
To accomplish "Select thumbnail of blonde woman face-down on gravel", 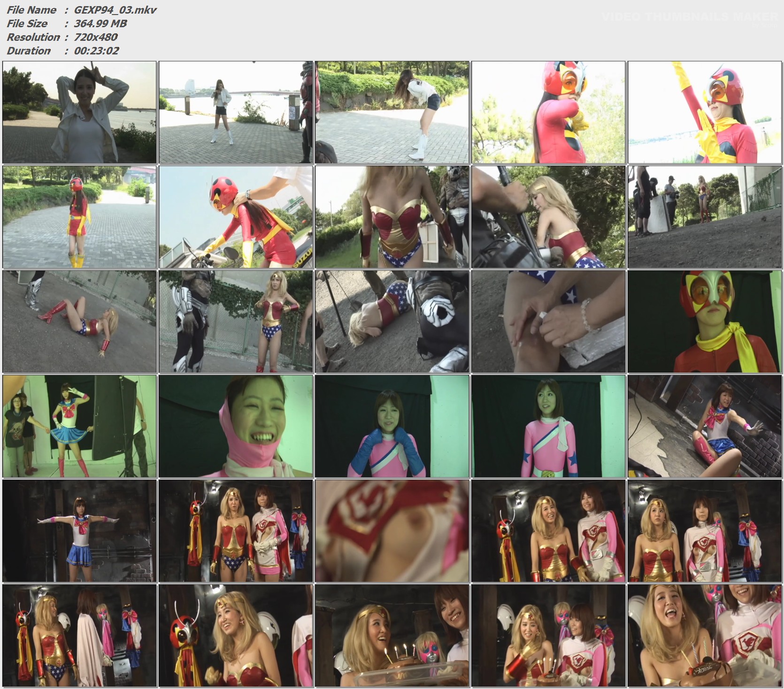I will pos(392,322).
